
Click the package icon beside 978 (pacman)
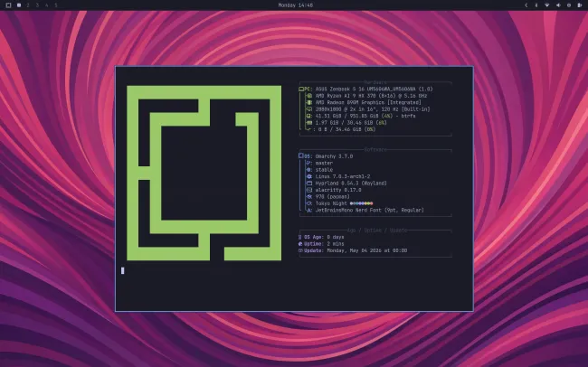point(309,197)
